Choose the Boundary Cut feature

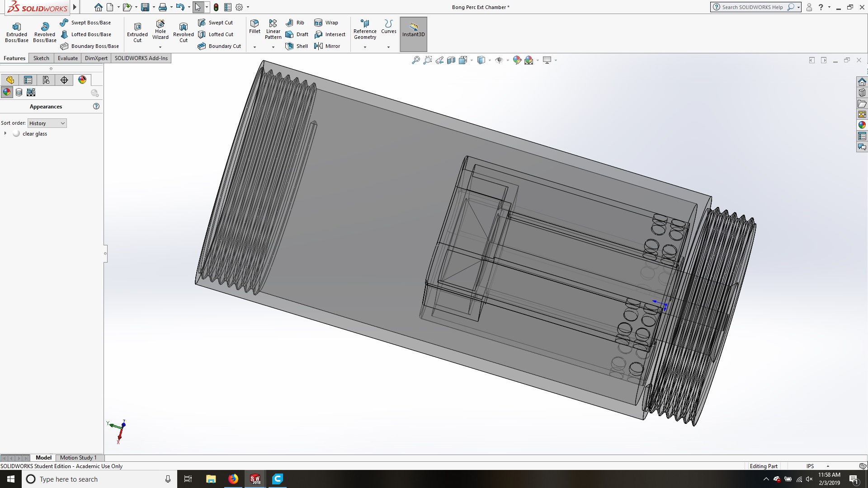point(219,46)
